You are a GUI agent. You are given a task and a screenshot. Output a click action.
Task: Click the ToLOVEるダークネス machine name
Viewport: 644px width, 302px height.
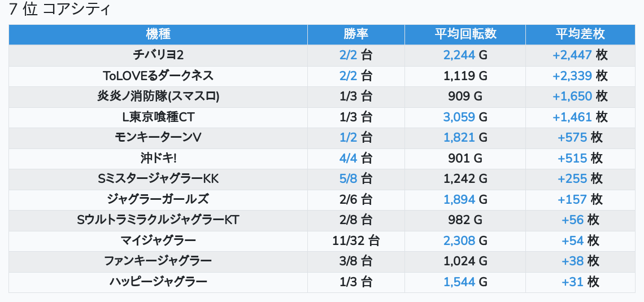[158, 76]
